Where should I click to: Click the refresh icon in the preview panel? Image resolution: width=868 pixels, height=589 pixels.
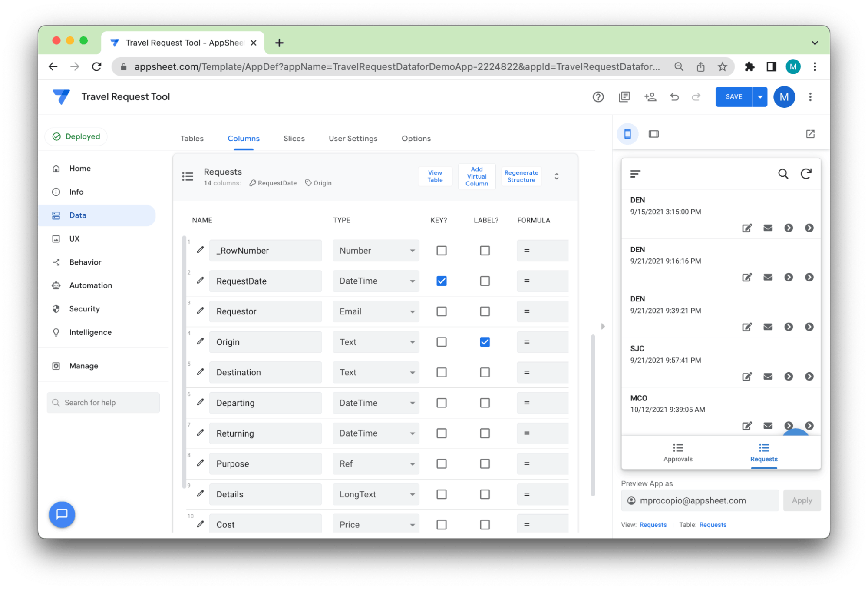(807, 174)
